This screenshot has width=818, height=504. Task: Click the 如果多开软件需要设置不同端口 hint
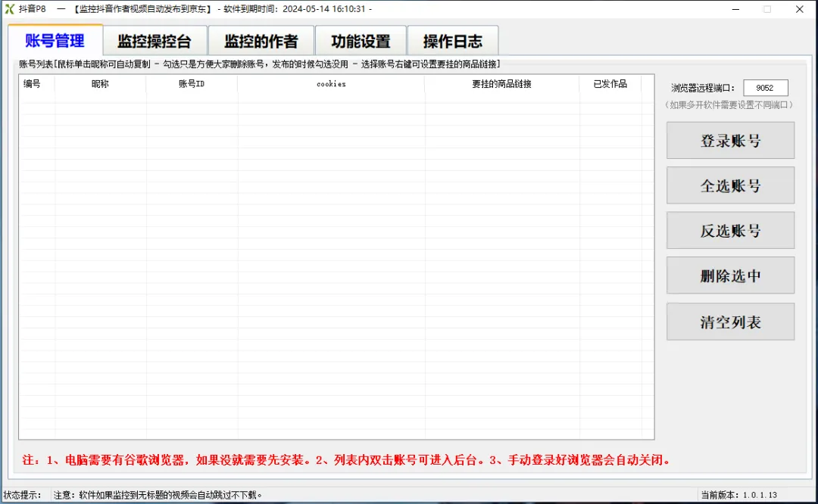(729, 104)
